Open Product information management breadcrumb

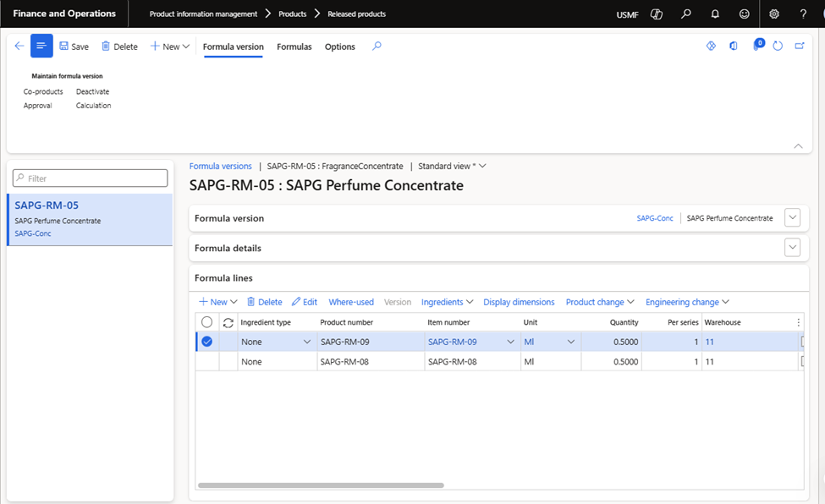tap(204, 14)
